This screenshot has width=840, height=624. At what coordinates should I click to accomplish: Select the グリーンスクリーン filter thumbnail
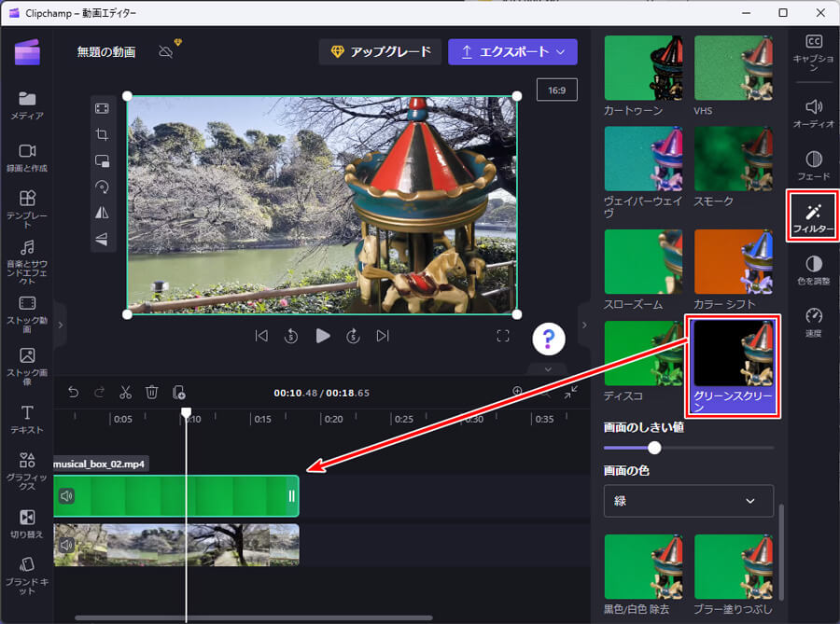point(733,354)
